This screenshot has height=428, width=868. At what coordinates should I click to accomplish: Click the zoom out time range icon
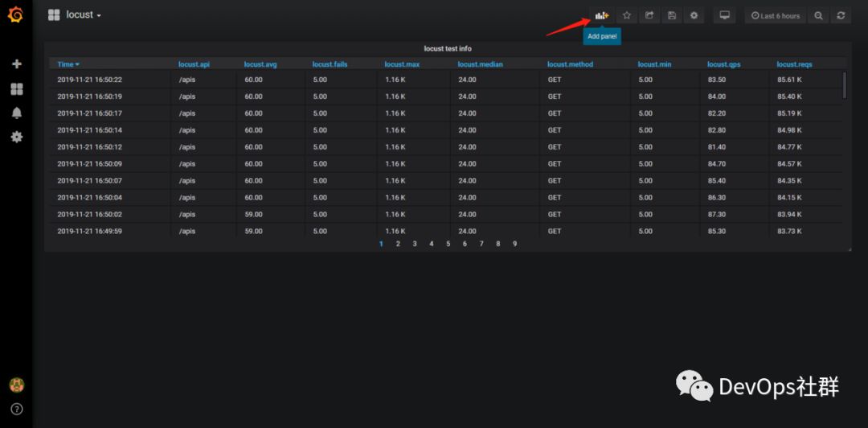[x=818, y=15]
